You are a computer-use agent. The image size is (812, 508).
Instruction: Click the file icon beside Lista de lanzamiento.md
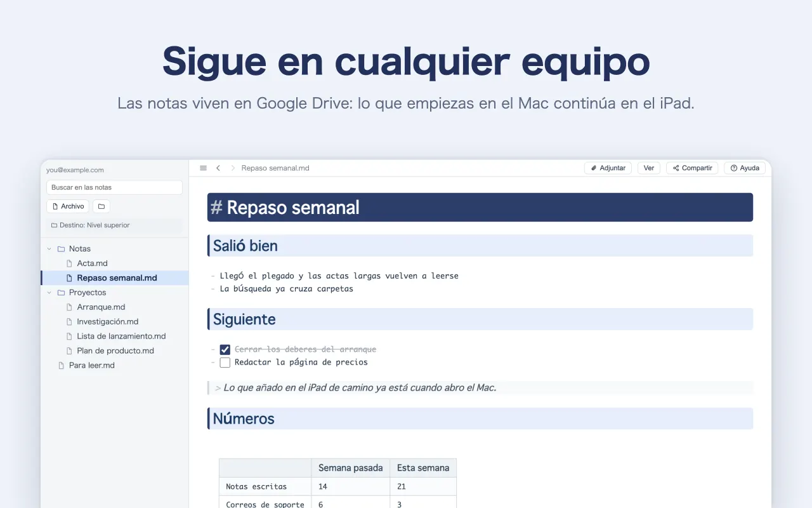(x=70, y=337)
